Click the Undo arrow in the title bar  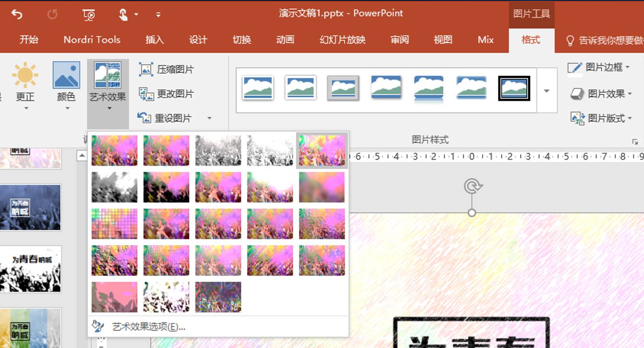[17, 14]
